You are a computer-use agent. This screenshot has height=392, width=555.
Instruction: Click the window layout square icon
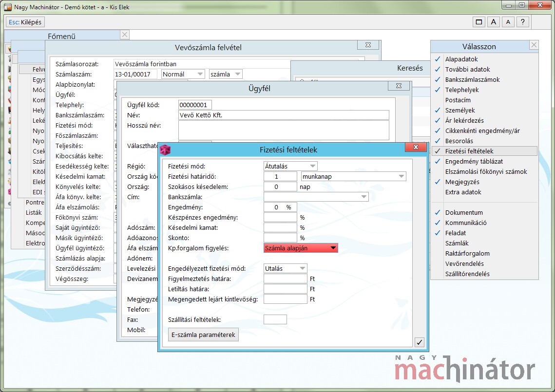[x=479, y=22]
